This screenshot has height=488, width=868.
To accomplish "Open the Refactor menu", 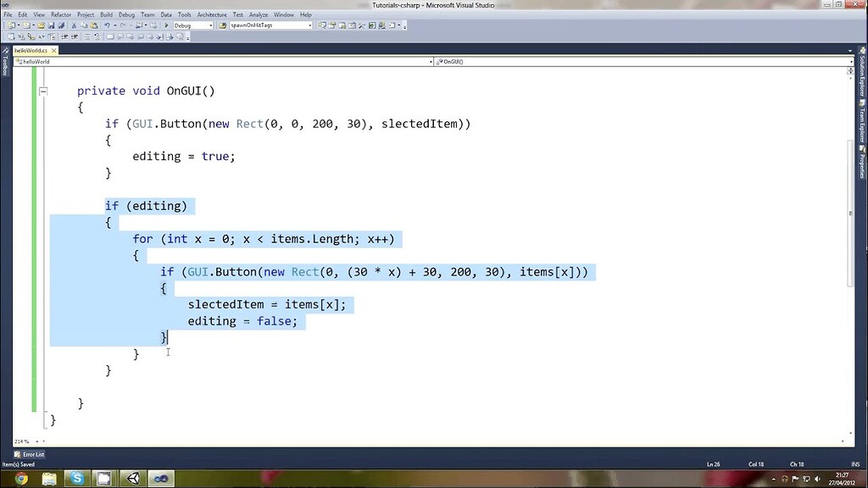I will click(x=60, y=14).
